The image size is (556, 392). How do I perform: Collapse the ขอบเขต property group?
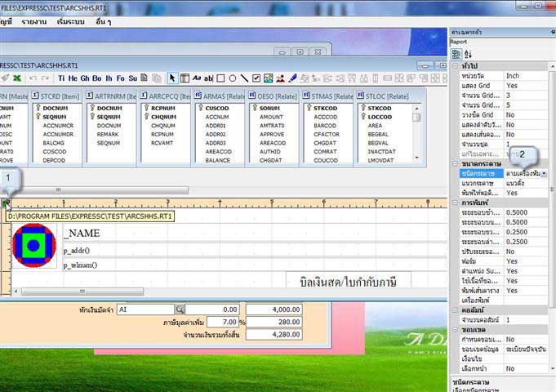pyautogui.click(x=455, y=330)
